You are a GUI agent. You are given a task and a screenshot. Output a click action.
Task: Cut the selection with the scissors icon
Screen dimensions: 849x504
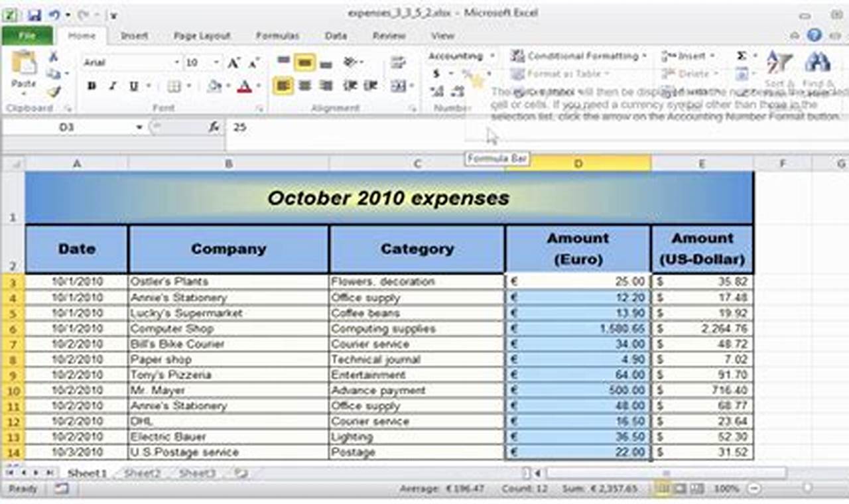[x=54, y=56]
